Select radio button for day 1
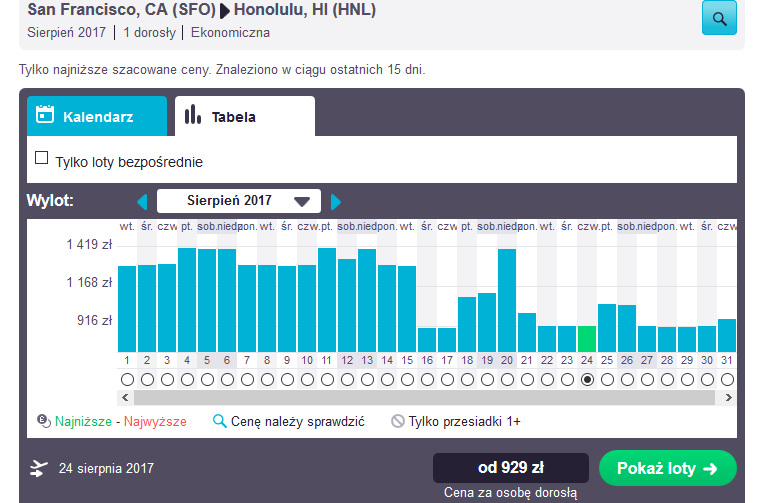758x503 pixels. 127,380
